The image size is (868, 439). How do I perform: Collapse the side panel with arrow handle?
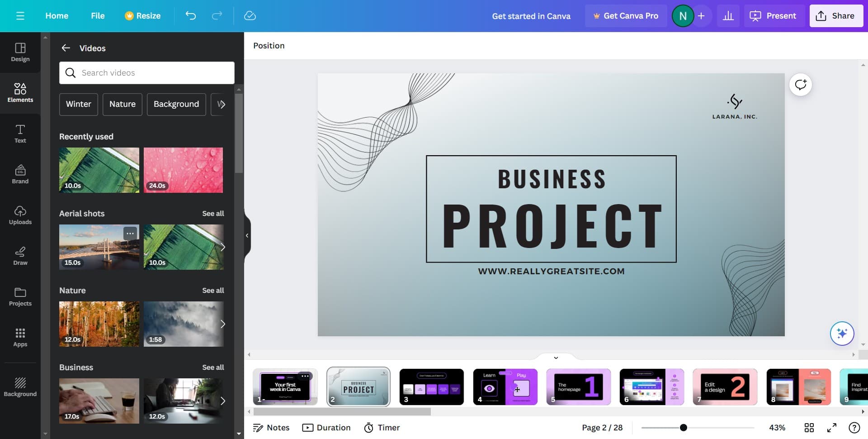point(247,235)
